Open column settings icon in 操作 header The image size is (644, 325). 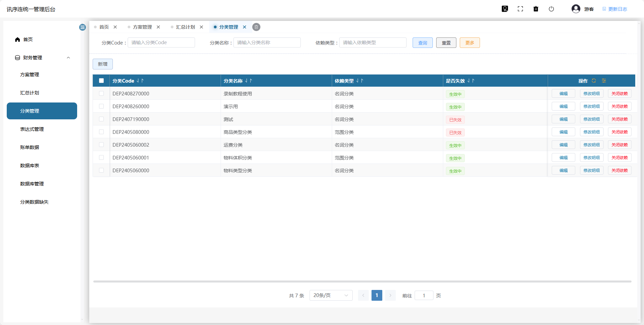pyautogui.click(x=604, y=81)
